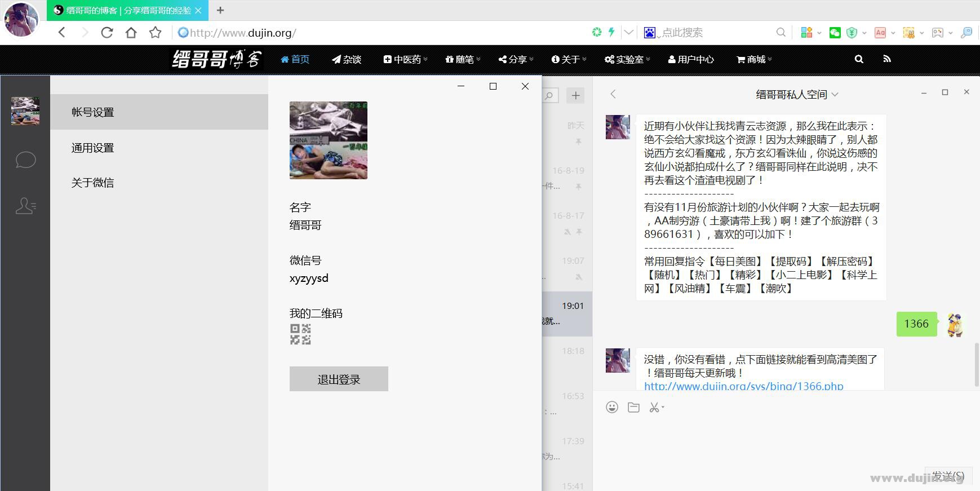
Task: Click the send file folder icon
Action: tap(633, 407)
